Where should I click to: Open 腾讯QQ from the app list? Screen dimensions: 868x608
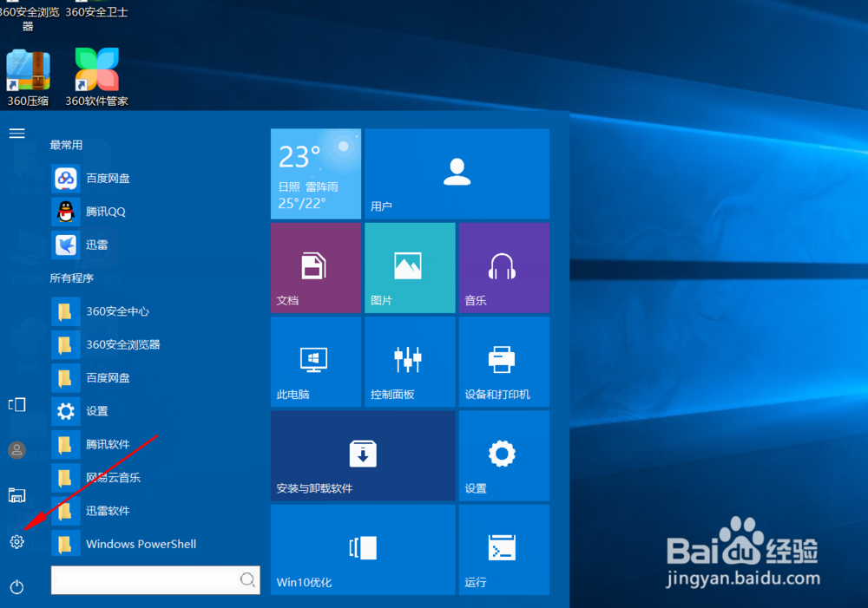pos(155,212)
